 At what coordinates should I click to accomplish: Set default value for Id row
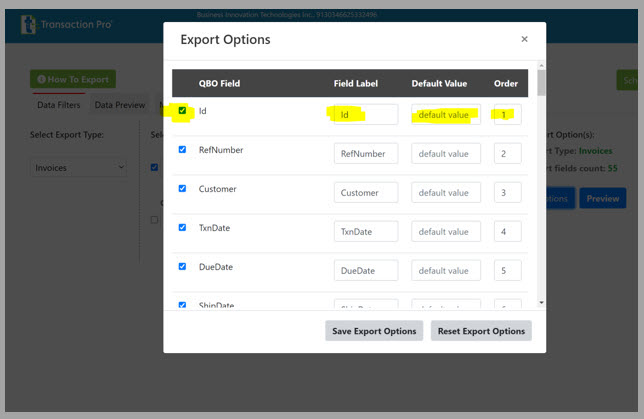pyautogui.click(x=446, y=115)
